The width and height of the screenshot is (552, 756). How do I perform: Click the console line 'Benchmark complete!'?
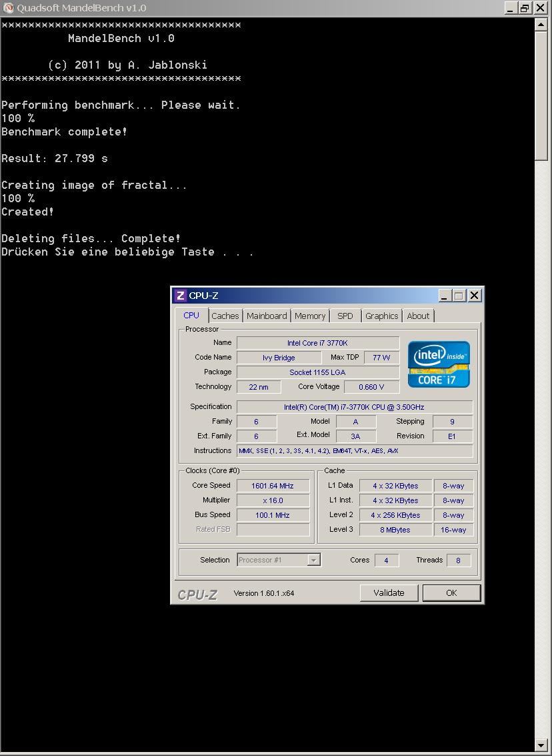coord(64,131)
